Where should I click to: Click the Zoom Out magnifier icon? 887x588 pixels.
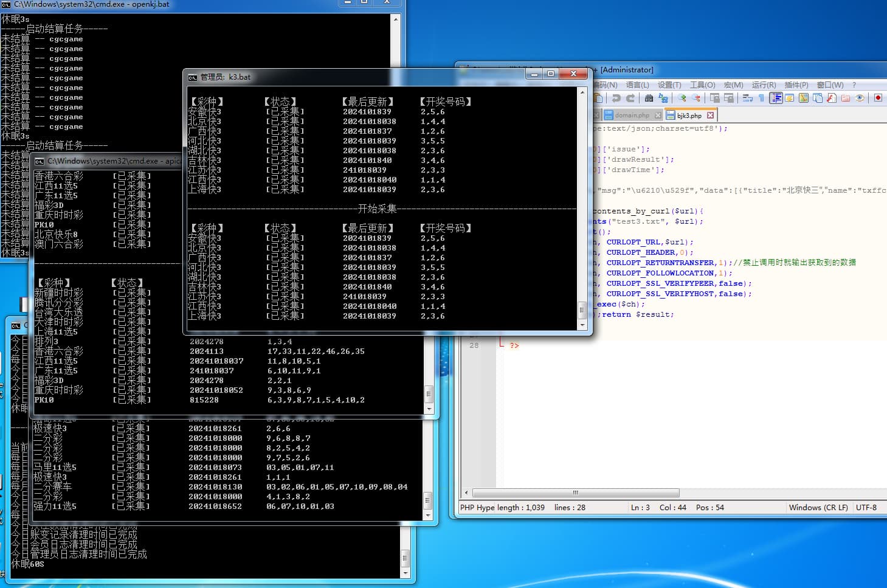coord(696,98)
